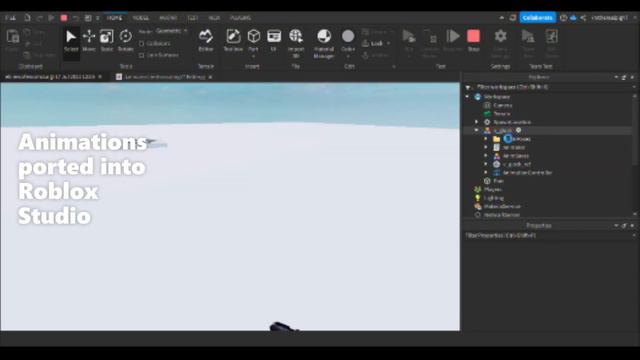Open the Material Manager
640x360 pixels.
click(324, 43)
